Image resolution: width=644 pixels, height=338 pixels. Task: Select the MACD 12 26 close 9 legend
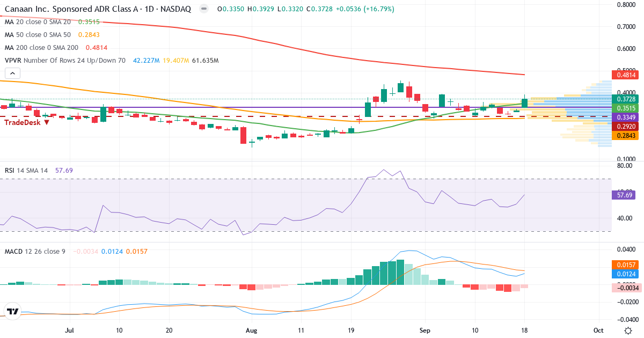[x=35, y=251]
